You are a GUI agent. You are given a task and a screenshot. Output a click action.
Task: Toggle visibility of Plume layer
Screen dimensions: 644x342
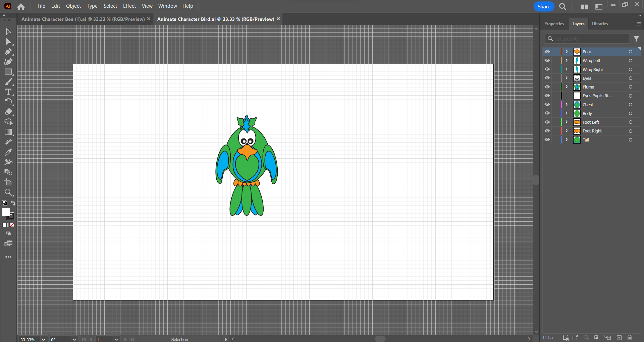point(547,87)
